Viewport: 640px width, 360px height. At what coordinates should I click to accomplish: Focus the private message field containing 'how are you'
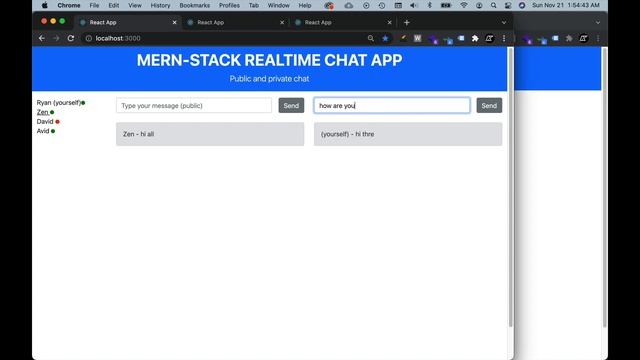392,105
